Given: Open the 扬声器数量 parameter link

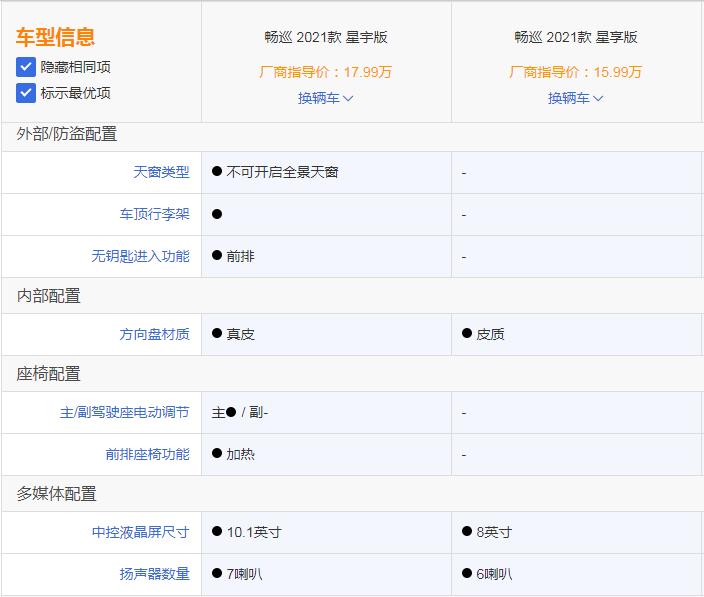Looking at the screenshot, I should tap(154, 574).
